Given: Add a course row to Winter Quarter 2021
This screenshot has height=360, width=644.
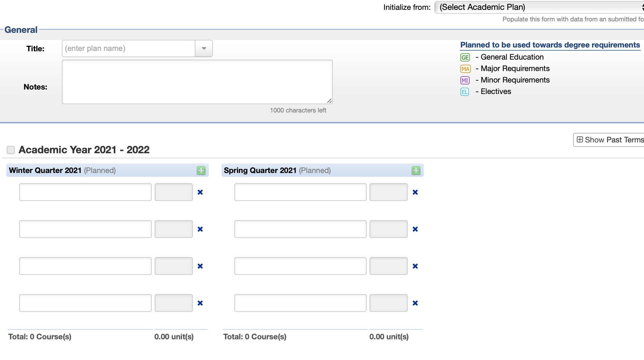Looking at the screenshot, I should 201,170.
